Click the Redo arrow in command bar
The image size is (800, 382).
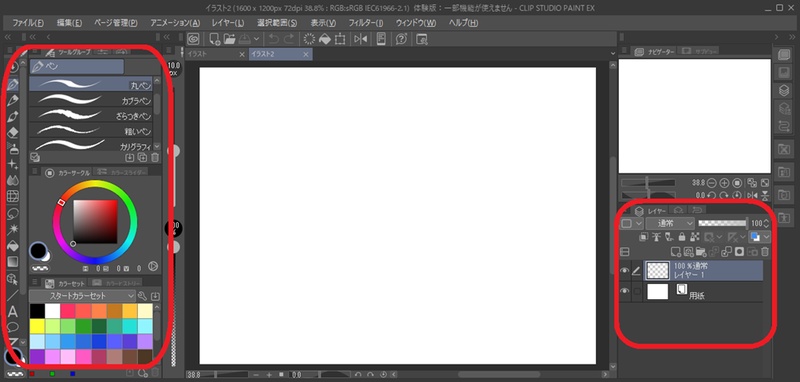(x=289, y=39)
